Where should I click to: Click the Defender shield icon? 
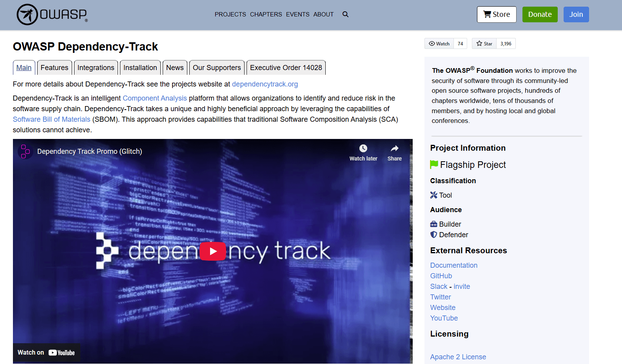[x=433, y=234]
